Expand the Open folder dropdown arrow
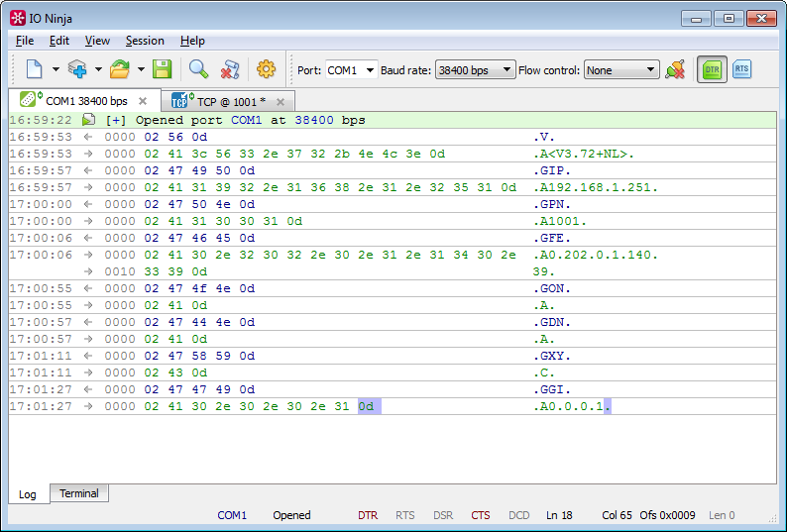 pyautogui.click(x=141, y=69)
